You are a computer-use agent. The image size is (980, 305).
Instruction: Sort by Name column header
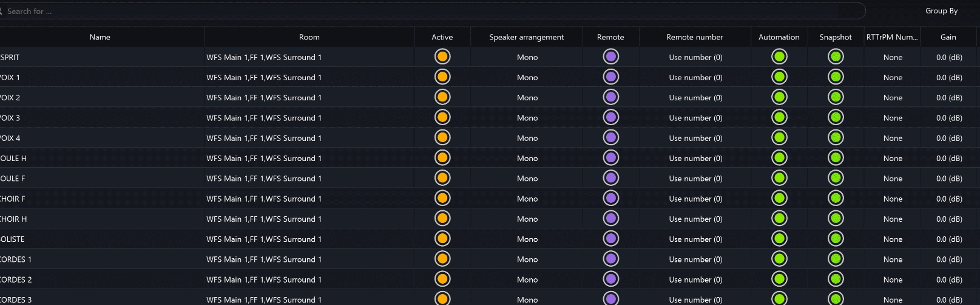[100, 37]
